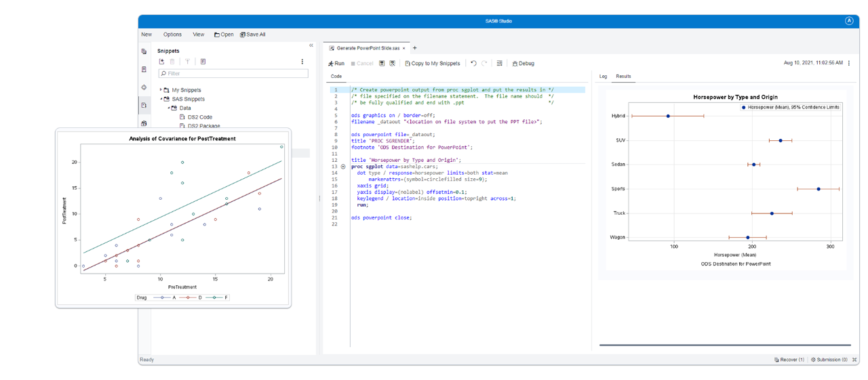Close the Generate PowerPoint Slide.sas tab
This screenshot has width=868, height=380.
click(x=404, y=48)
